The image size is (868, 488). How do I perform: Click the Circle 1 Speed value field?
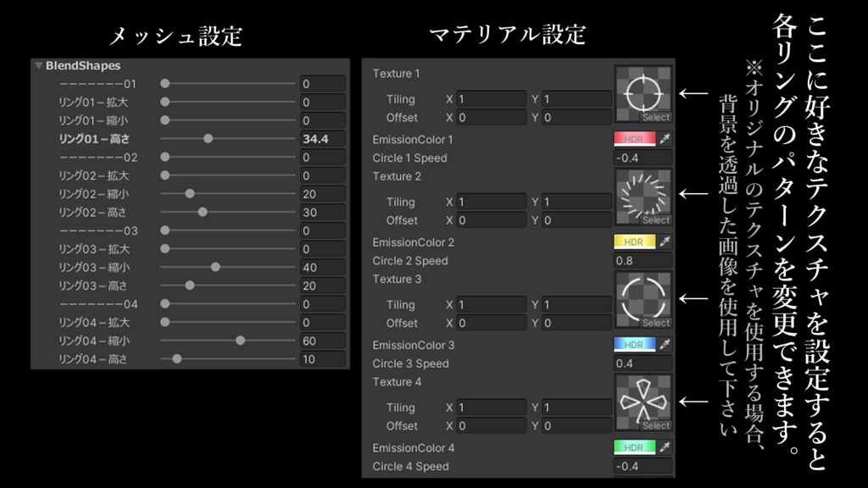coord(643,157)
